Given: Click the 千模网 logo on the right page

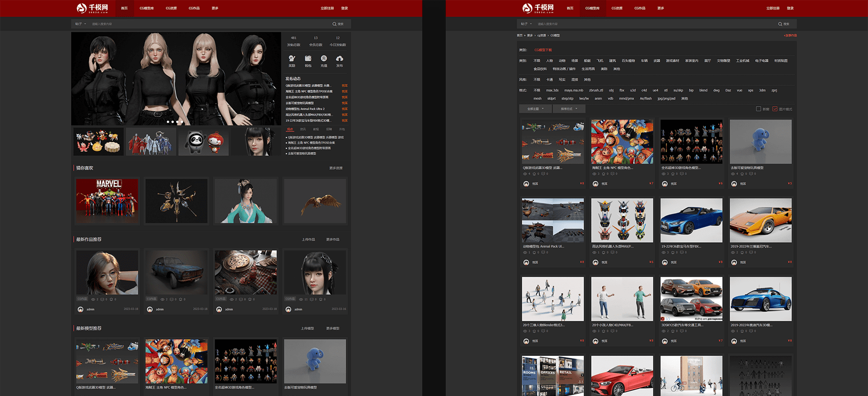Looking at the screenshot, I should (538, 8).
